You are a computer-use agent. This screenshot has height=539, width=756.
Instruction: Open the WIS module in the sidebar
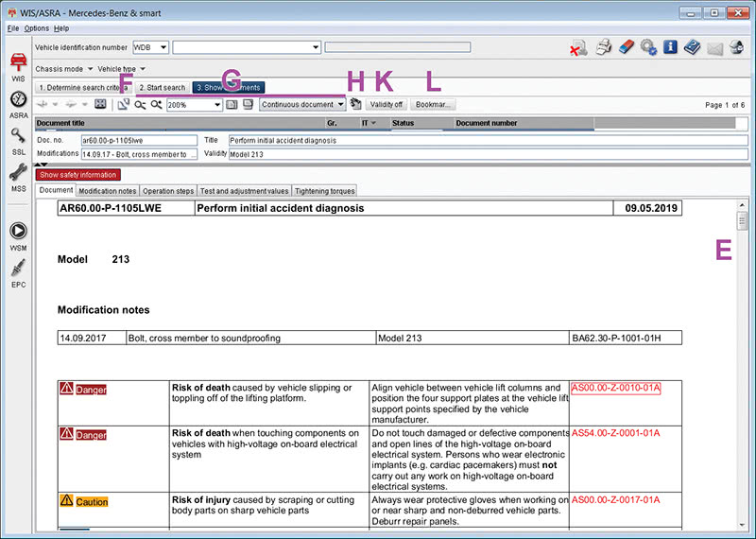coord(18,66)
